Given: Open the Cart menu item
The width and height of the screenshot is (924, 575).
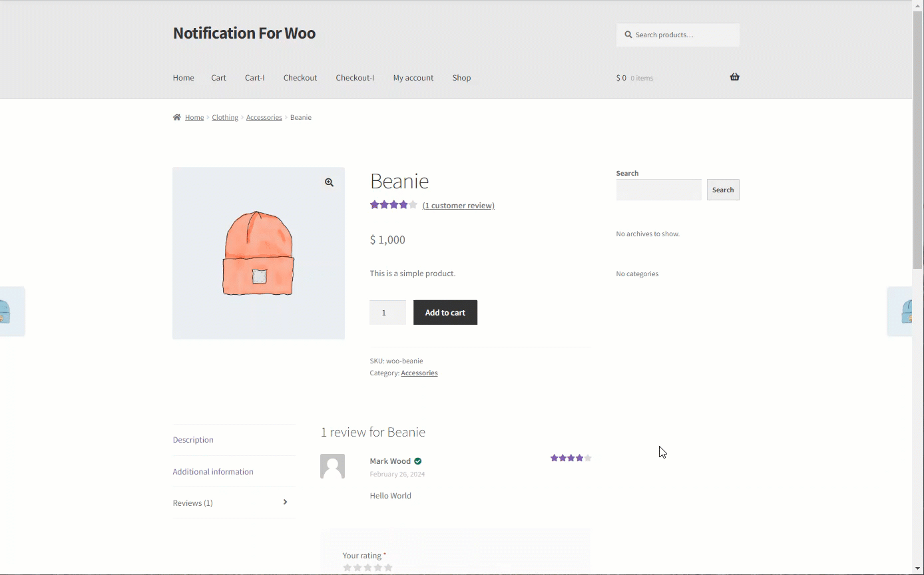Looking at the screenshot, I should coord(218,78).
